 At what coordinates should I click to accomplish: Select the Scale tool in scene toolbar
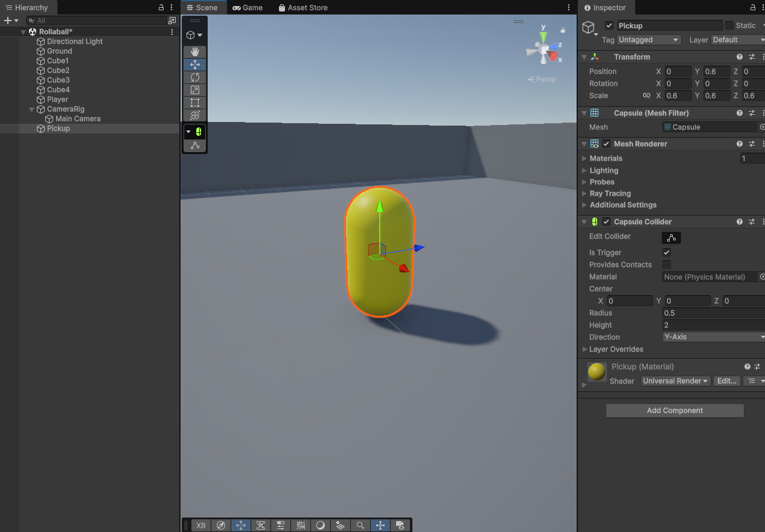[x=194, y=90]
